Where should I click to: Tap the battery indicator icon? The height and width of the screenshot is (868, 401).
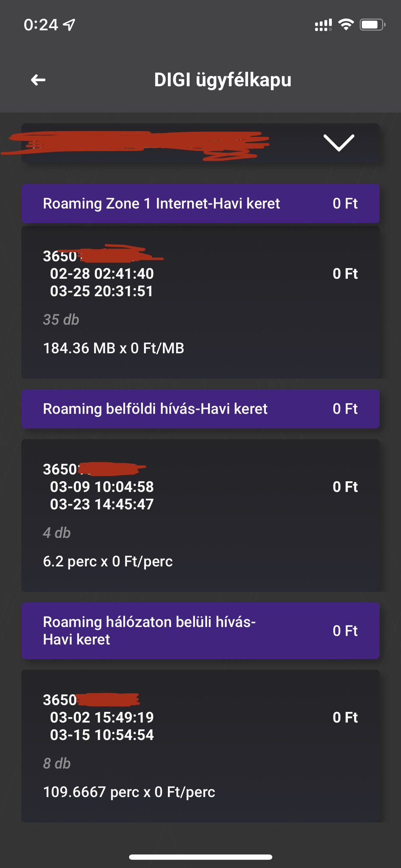pos(372,25)
